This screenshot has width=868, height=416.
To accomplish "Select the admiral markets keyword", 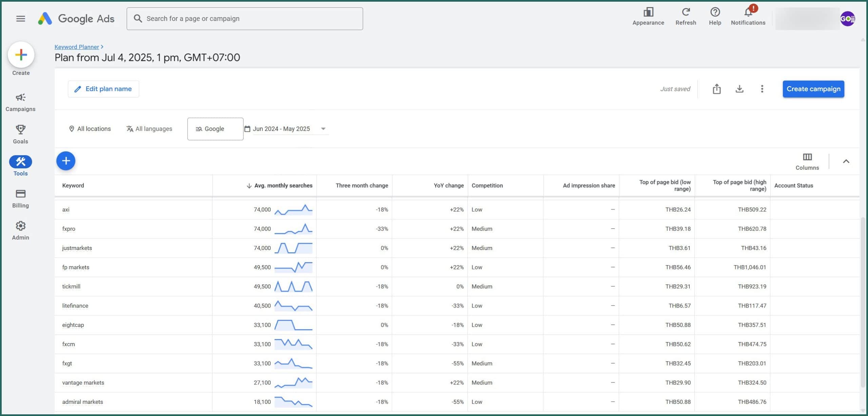I will (82, 402).
